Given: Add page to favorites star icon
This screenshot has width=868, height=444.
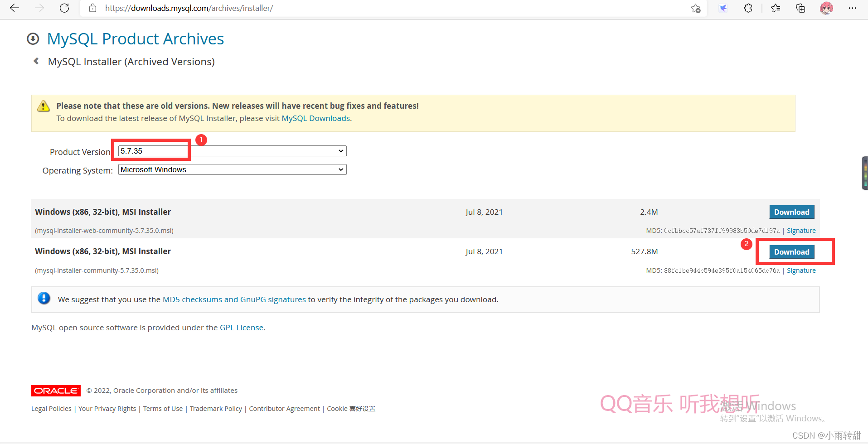Looking at the screenshot, I should coord(695,8).
